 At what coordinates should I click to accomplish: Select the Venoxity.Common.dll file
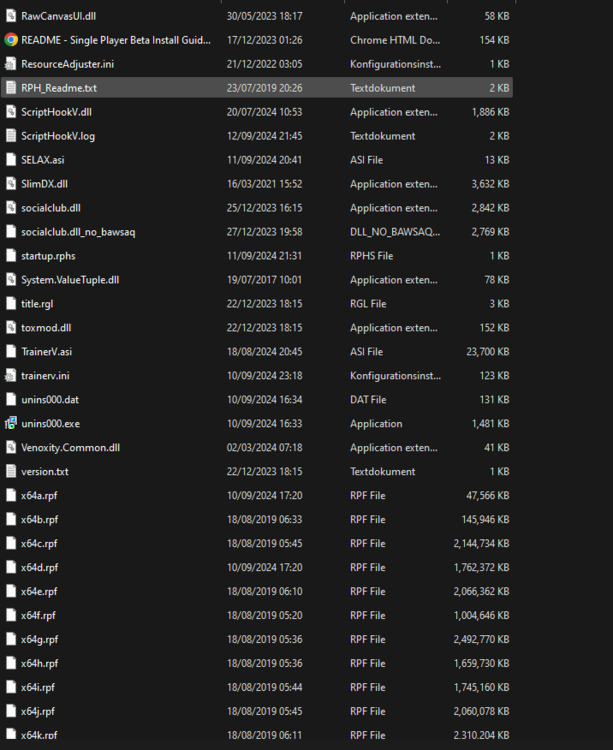[70, 448]
